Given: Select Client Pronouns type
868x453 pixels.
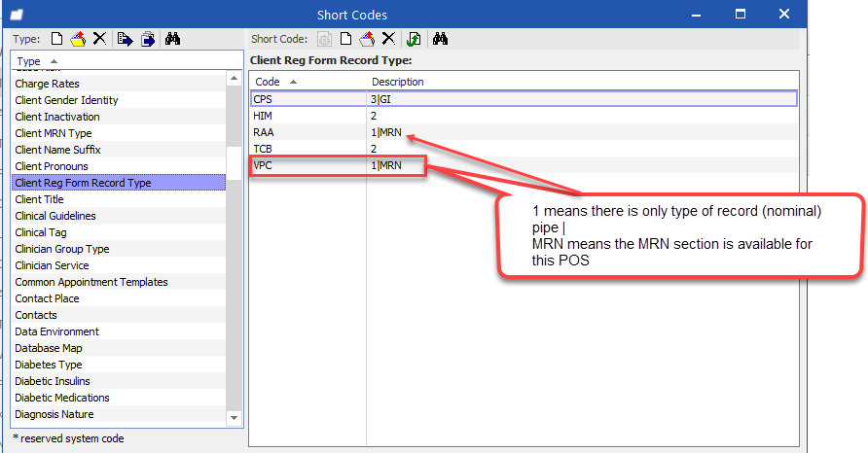Looking at the screenshot, I should click(119, 166).
